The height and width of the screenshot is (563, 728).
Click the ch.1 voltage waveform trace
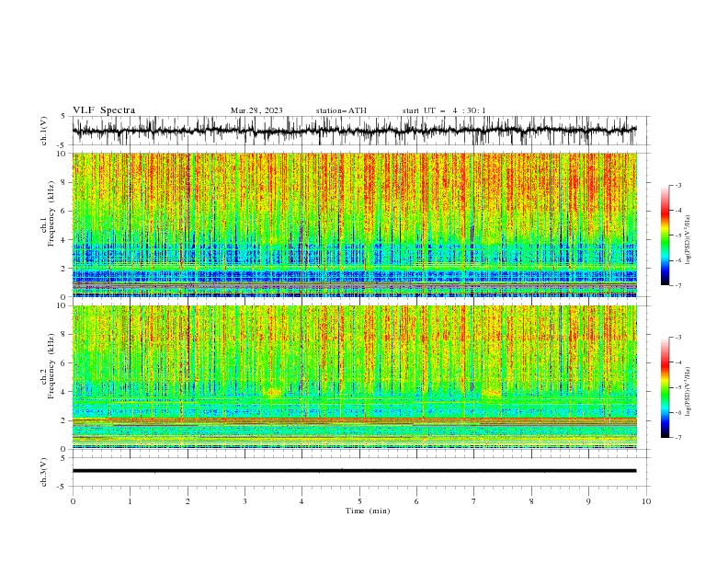[354, 131]
